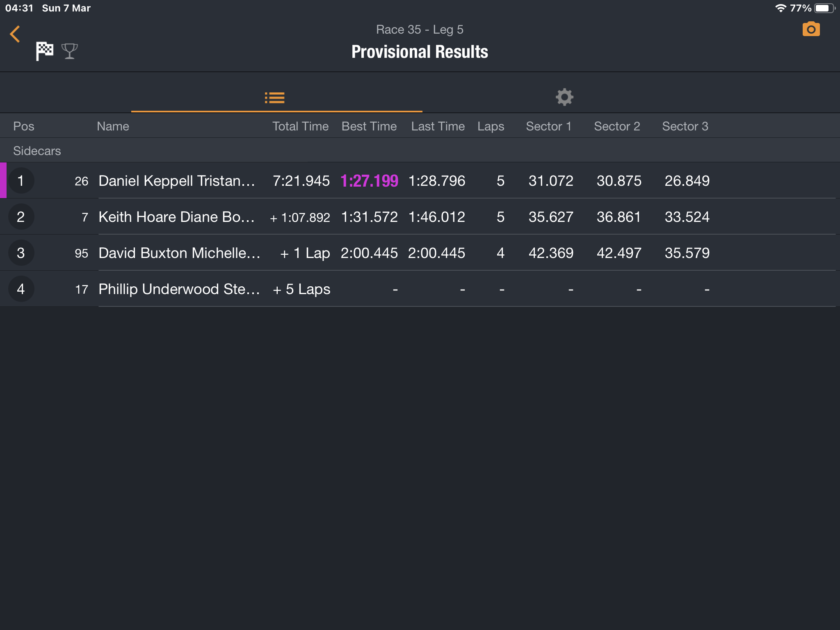Tap the Sun 7 Mar date

(x=66, y=8)
